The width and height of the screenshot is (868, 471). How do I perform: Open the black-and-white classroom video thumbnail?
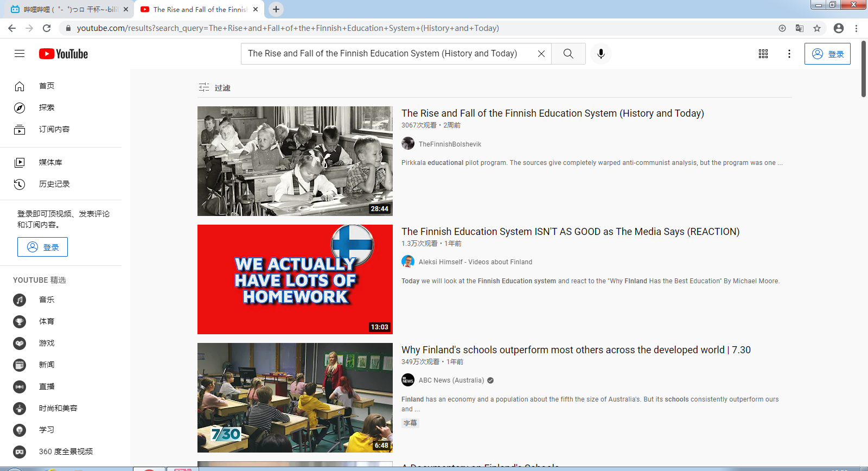(x=295, y=161)
